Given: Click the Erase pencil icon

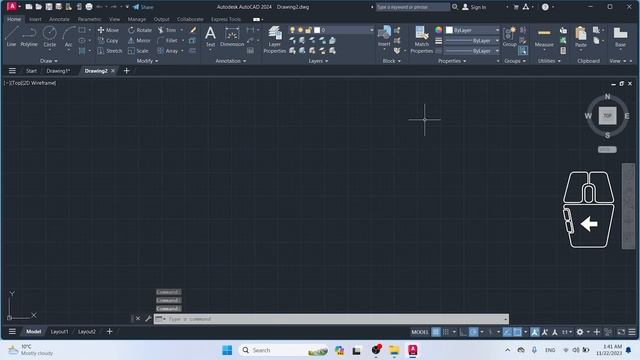Looking at the screenshot, I should pos(193,30).
